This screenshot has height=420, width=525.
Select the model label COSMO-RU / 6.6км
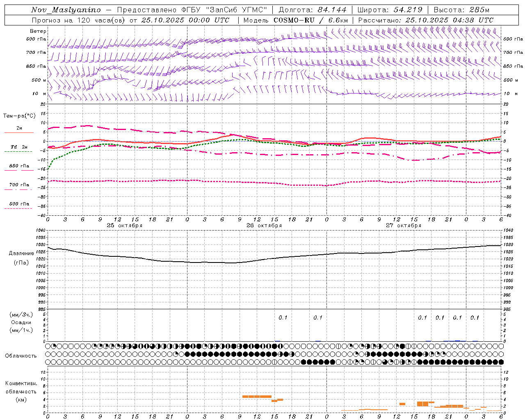coord(310,20)
